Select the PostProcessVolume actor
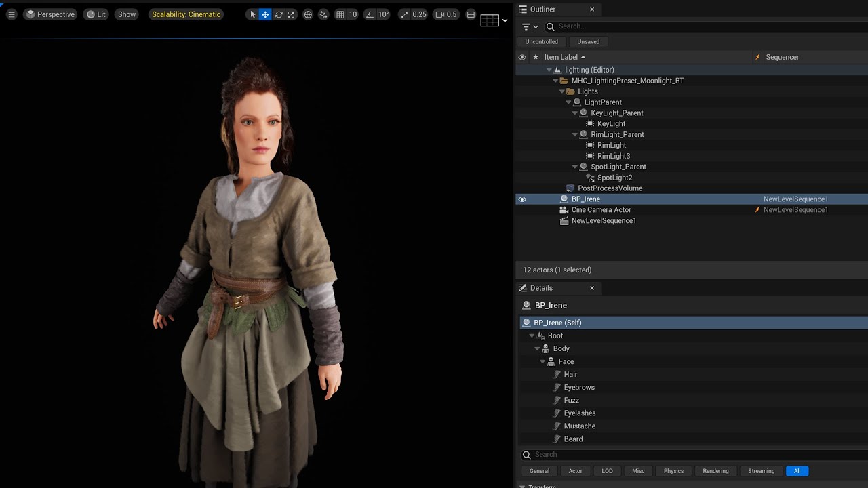This screenshot has height=488, width=868. tap(610, 188)
